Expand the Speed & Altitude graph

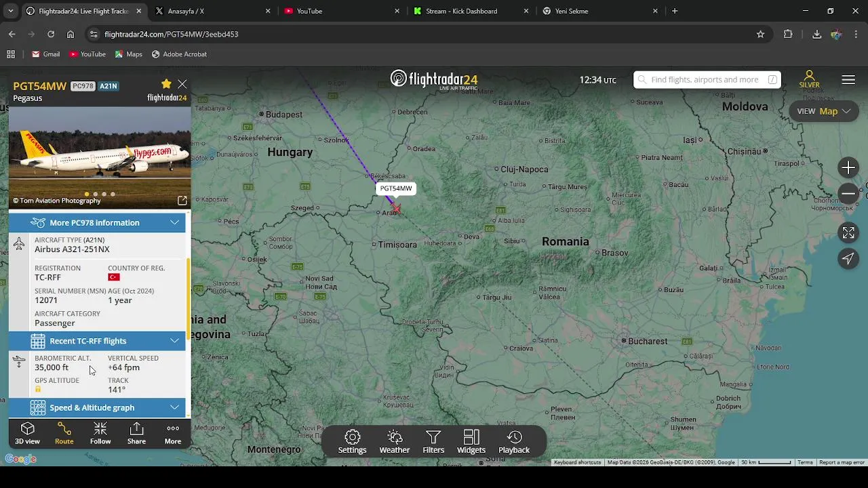click(97, 407)
